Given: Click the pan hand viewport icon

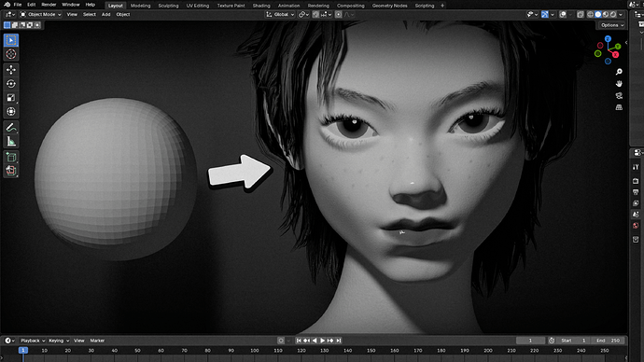Looking at the screenshot, I should (619, 84).
